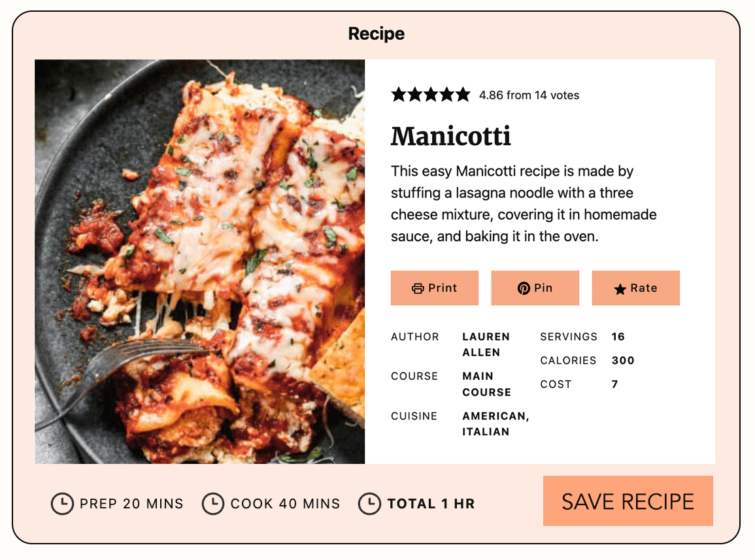Image resolution: width=755 pixels, height=560 pixels.
Task: Click the star icon on Rate button
Action: tap(620, 289)
